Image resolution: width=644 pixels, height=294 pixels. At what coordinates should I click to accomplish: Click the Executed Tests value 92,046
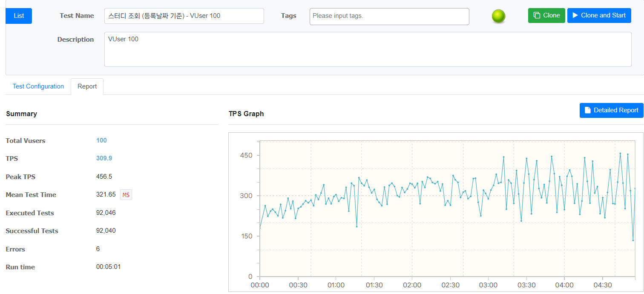106,213
